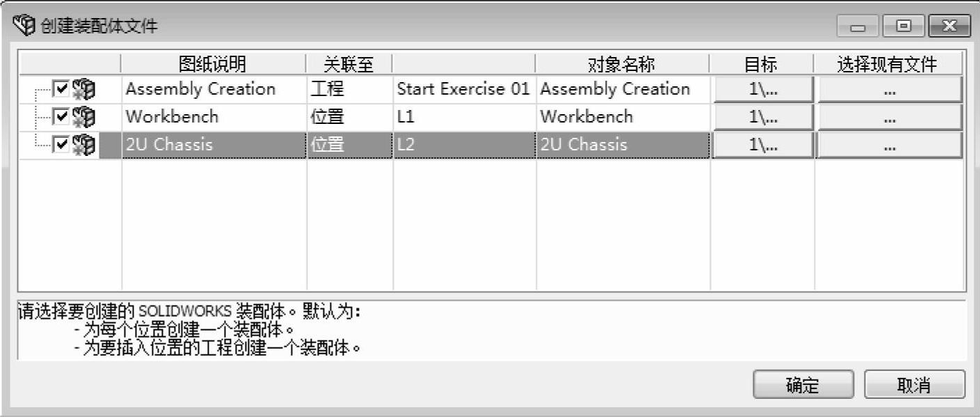Browse existing file for 2U Chassis row

point(889,145)
